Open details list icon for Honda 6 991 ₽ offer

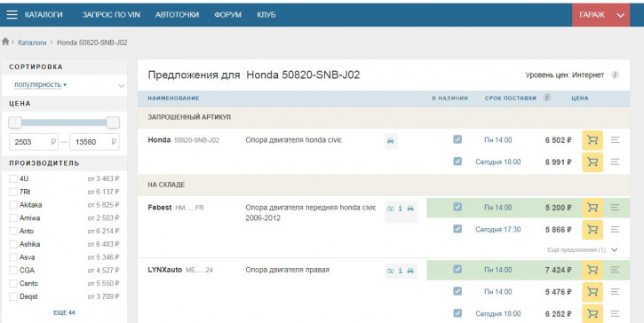coord(615,162)
